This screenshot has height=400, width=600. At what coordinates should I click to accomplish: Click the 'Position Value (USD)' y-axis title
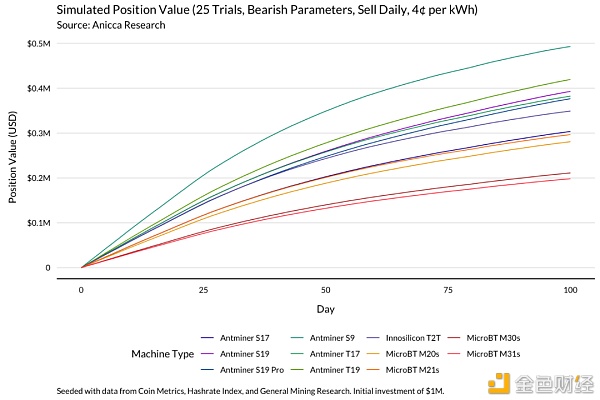pos(13,155)
